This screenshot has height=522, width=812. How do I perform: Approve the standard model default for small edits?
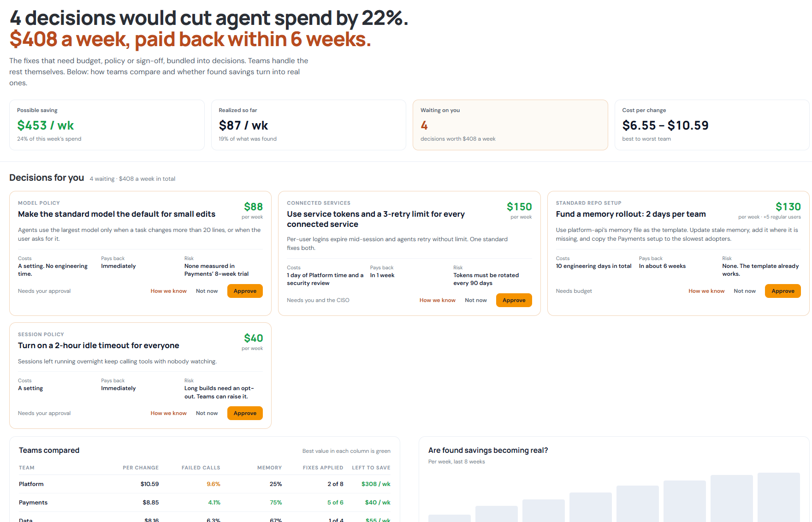point(245,291)
